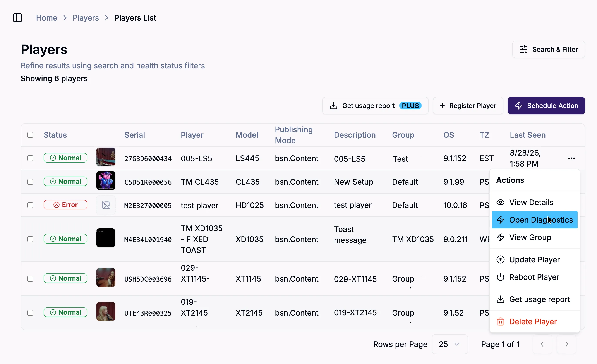
Task: Tick checkbox for M4E34L001940 row
Action: 30,239
